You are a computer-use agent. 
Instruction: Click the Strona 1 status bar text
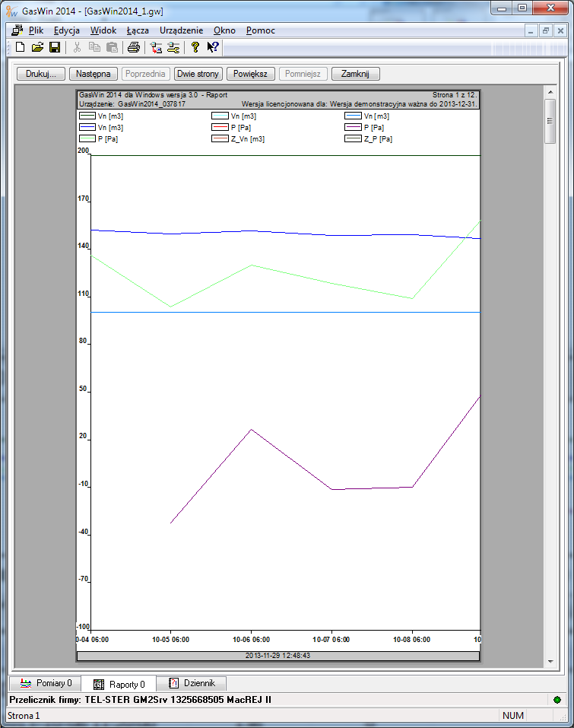click(x=24, y=716)
